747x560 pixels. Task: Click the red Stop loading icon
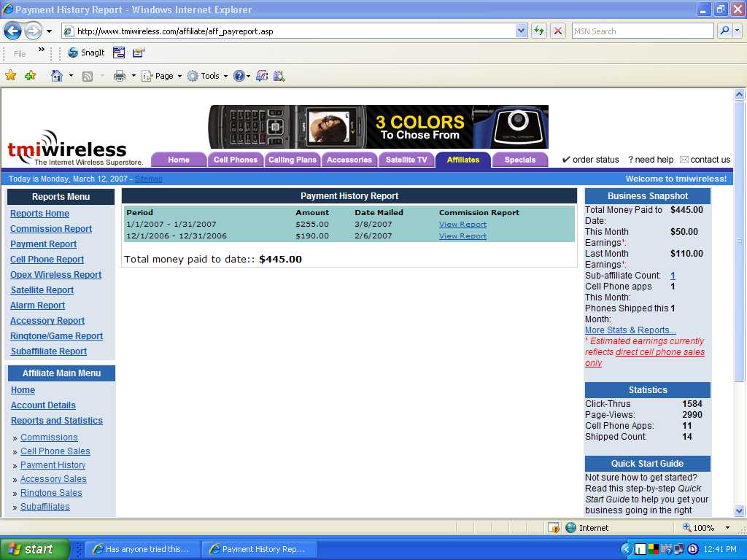[x=558, y=31]
